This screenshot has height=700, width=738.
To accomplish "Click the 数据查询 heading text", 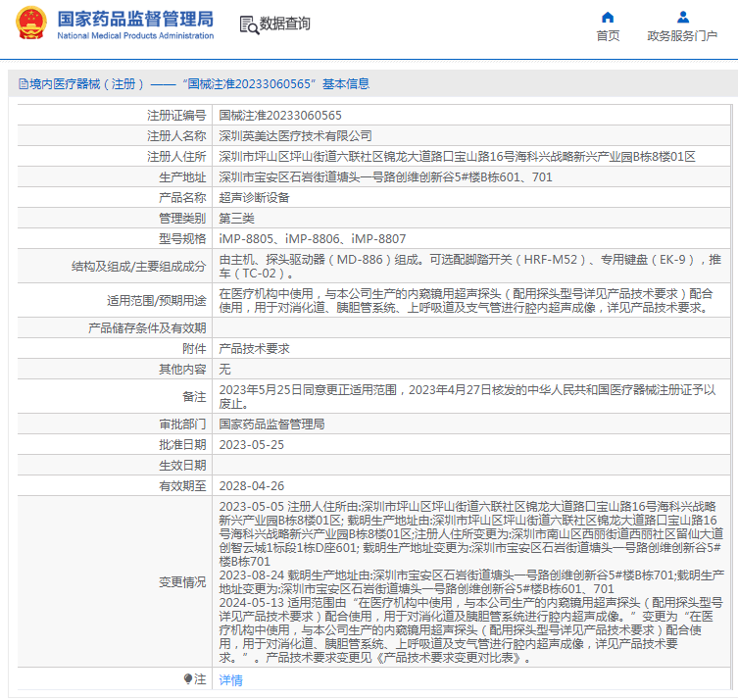I will (x=284, y=25).
